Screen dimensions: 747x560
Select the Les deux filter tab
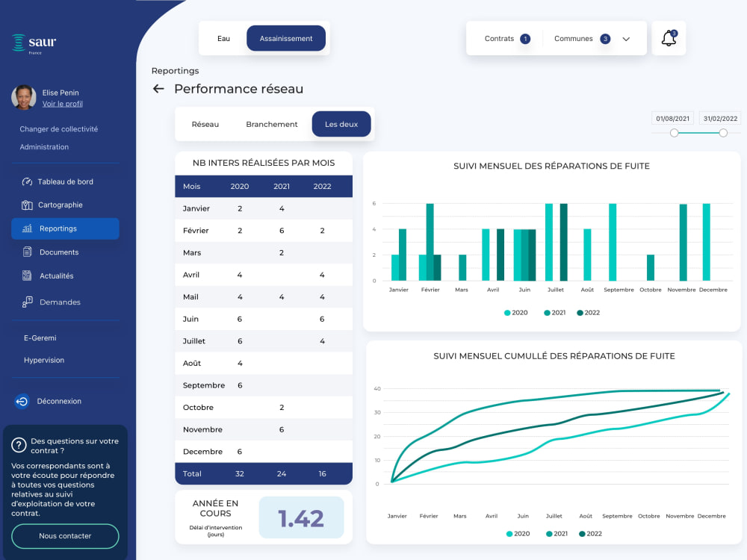tap(341, 124)
